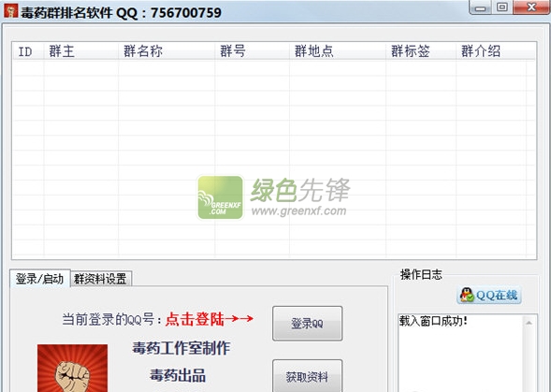551x392 pixels.
Task: Open the 群资料设置 tab
Action: (100, 279)
